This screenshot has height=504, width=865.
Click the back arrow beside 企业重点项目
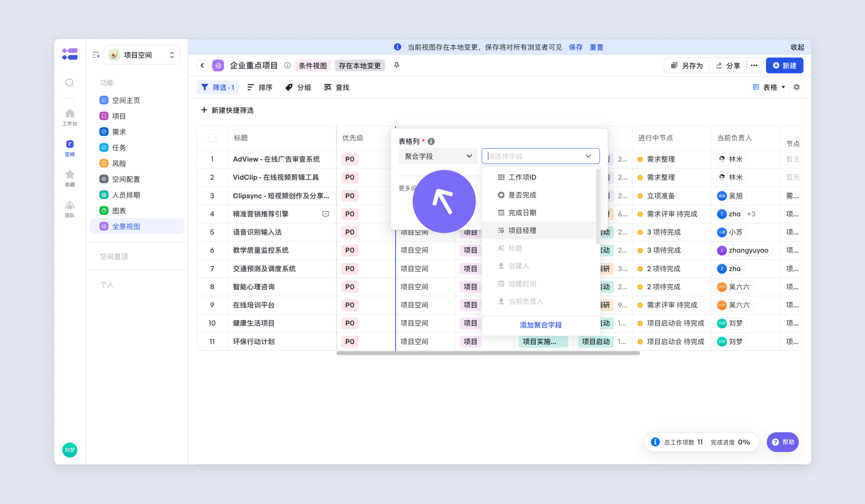point(203,65)
